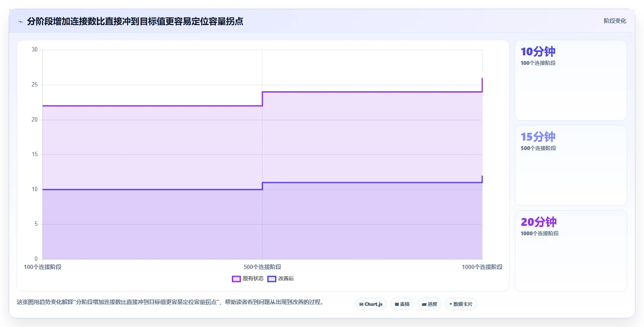Click the 1000个连接阶段 axis label
The width and height of the screenshot is (644, 327).
(482, 267)
